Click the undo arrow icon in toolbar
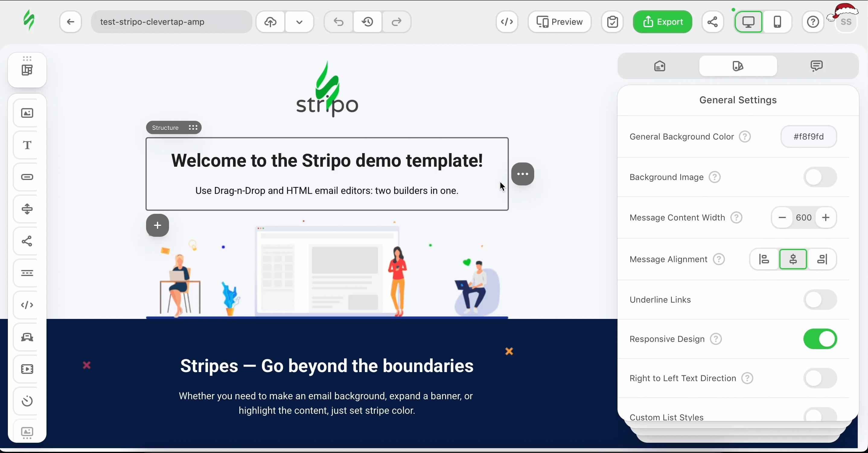The width and height of the screenshot is (868, 453). pyautogui.click(x=338, y=22)
